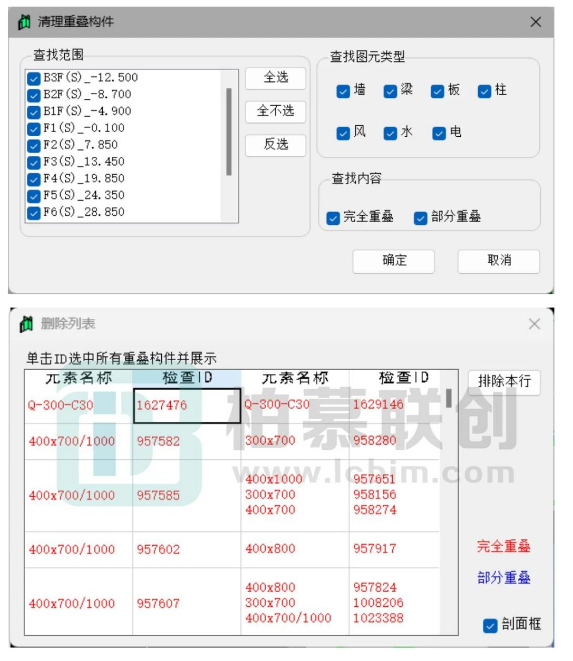Click the 400x800 cell next to 957917
This screenshot has width=573, height=661.
295,549
